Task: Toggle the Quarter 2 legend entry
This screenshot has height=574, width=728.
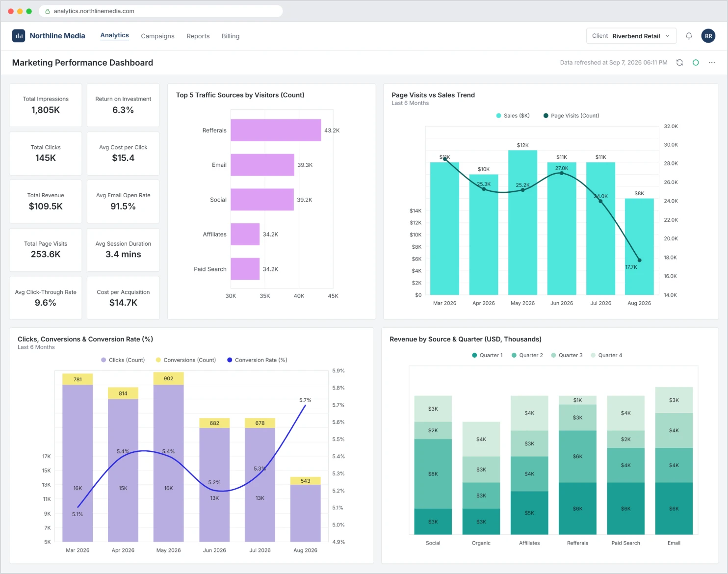Action: point(527,355)
